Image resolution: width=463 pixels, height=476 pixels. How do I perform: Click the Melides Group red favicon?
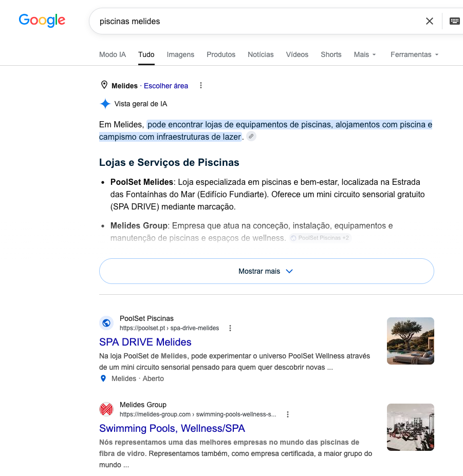[106, 409]
